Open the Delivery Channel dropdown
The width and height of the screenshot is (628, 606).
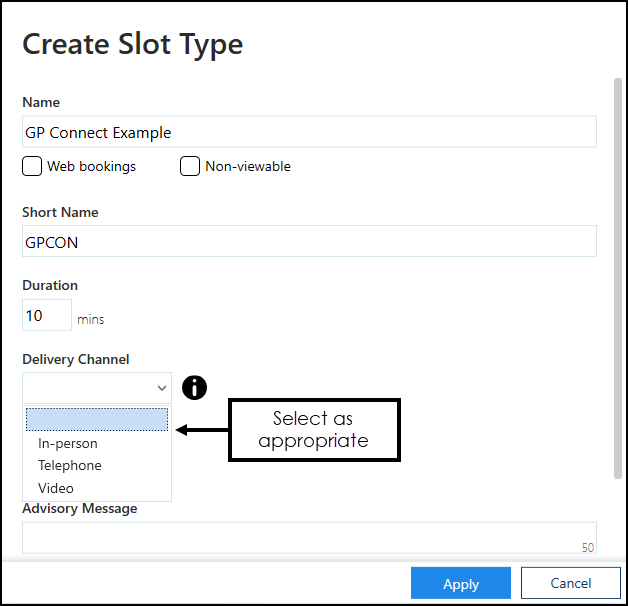(x=97, y=388)
